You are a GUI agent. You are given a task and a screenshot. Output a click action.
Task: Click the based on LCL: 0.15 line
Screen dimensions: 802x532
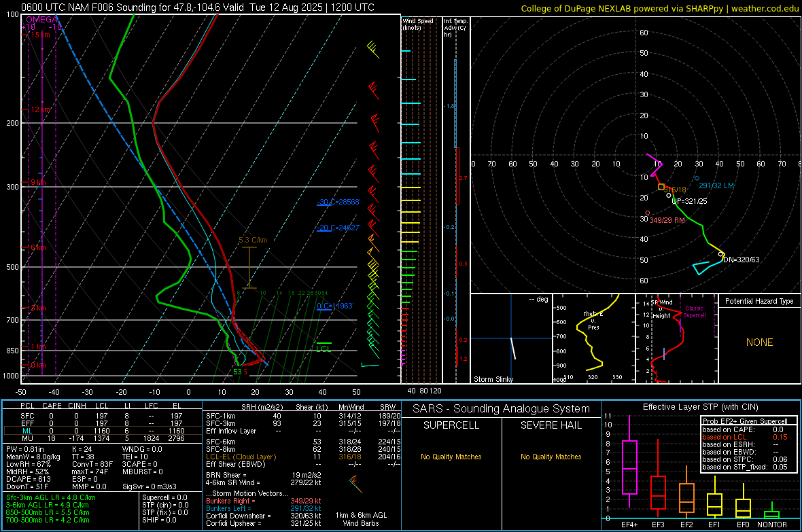(745, 437)
